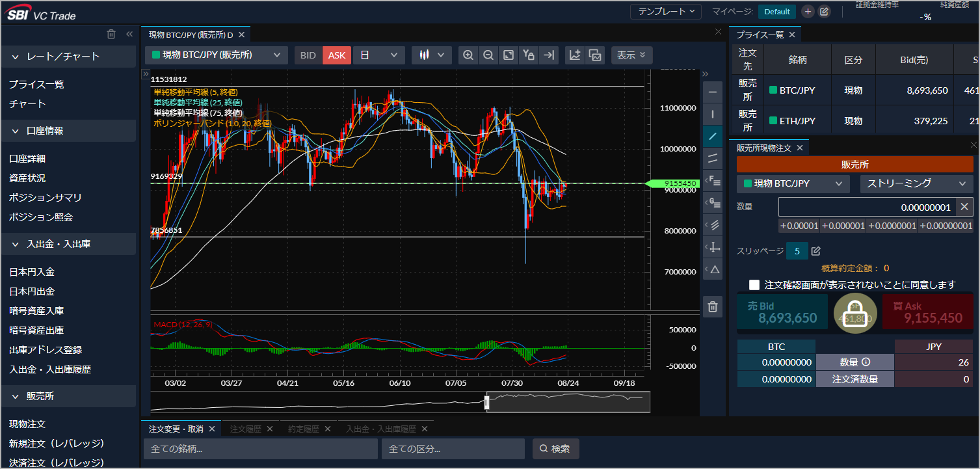Open the 日 timeframe dropdown
The image size is (980, 469).
point(378,55)
